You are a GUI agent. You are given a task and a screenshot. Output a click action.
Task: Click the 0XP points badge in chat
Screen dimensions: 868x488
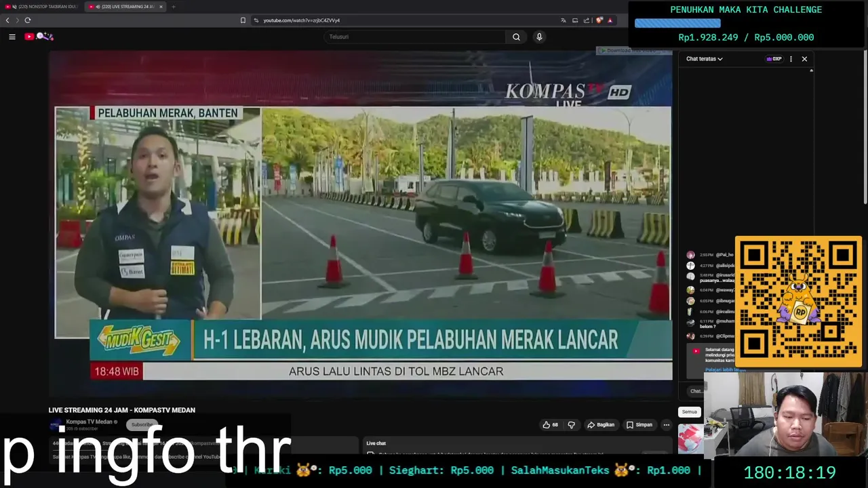(x=774, y=59)
